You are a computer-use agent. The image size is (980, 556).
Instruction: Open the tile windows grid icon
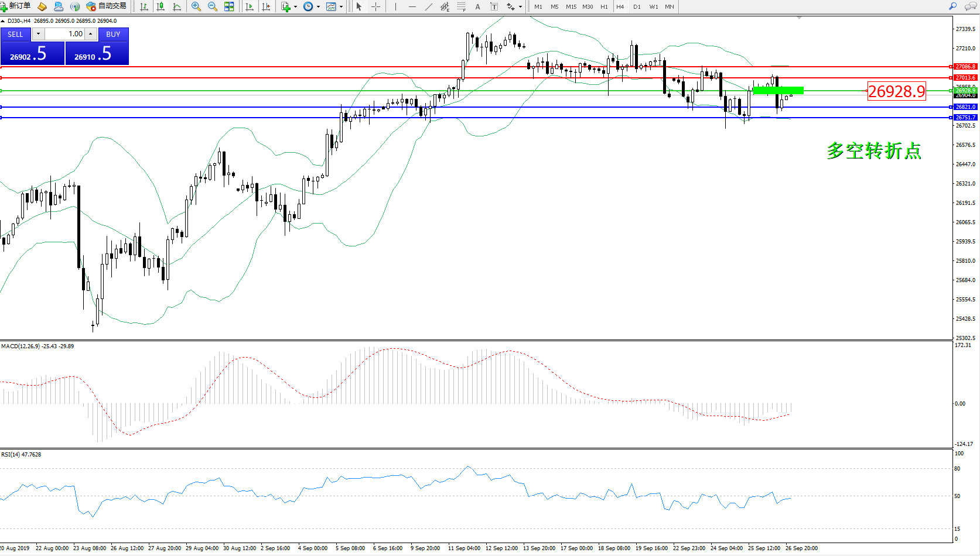coord(229,6)
